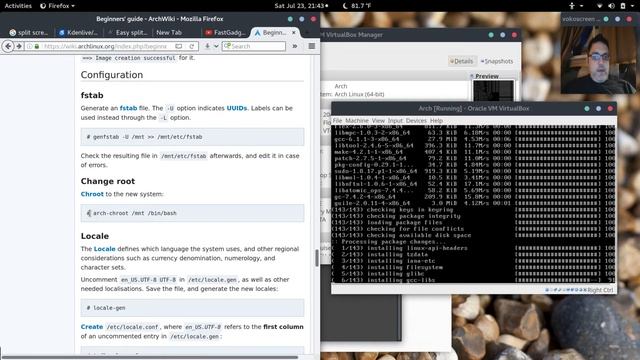
Task: Open the Chroot wiki link
Action: pos(92,194)
